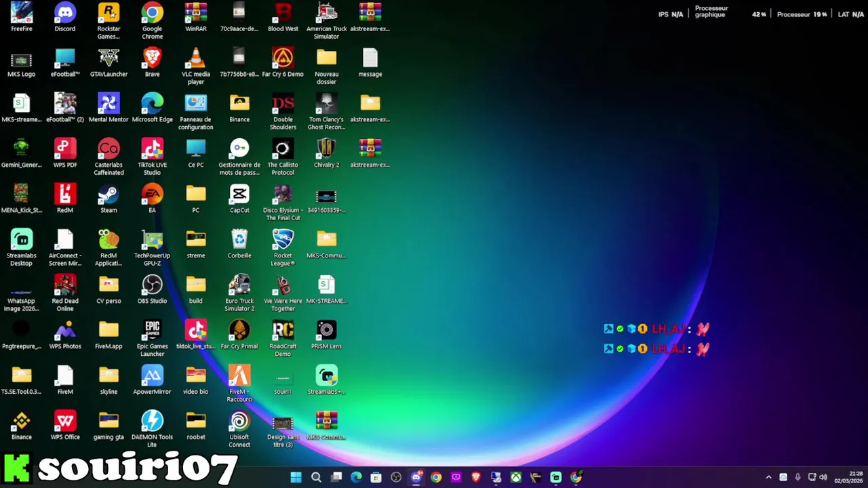The width and height of the screenshot is (868, 488).
Task: Launch Euro Truck Simulator 2
Action: [239, 293]
